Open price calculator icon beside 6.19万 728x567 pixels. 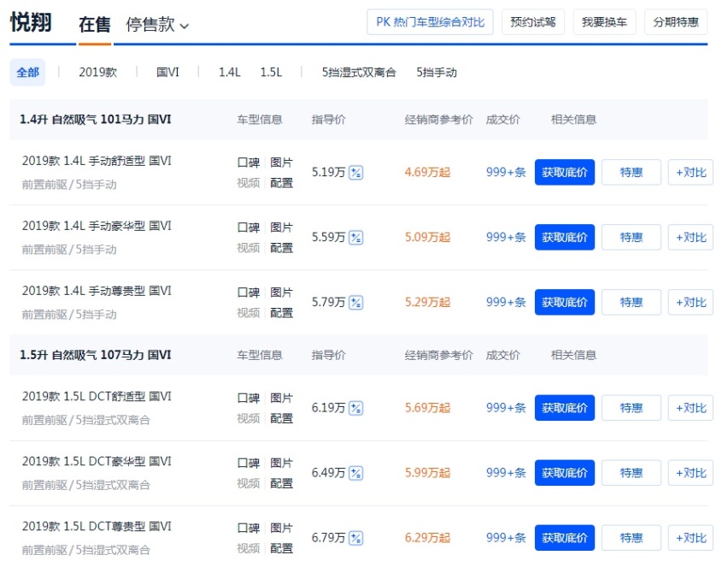coord(355,408)
